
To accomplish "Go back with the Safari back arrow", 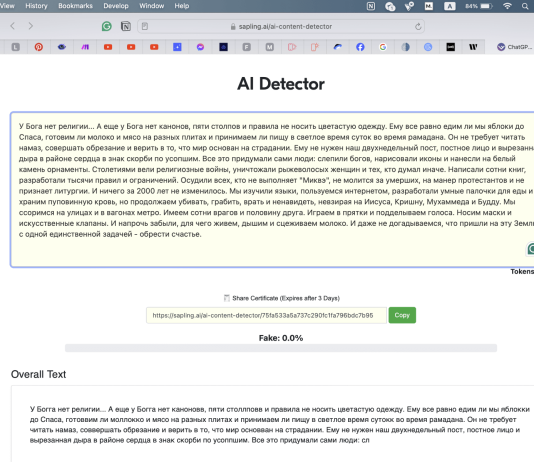I will pyautogui.click(x=13, y=26).
